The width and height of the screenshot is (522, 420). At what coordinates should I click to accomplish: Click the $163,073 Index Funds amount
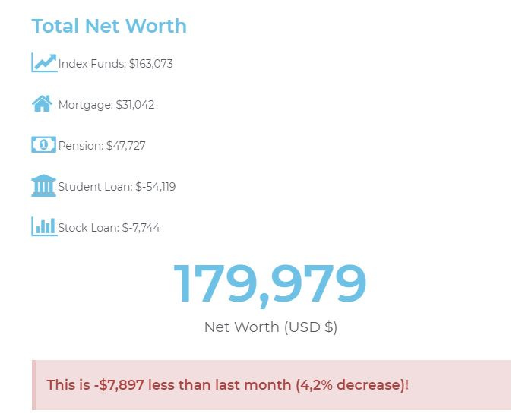point(151,64)
